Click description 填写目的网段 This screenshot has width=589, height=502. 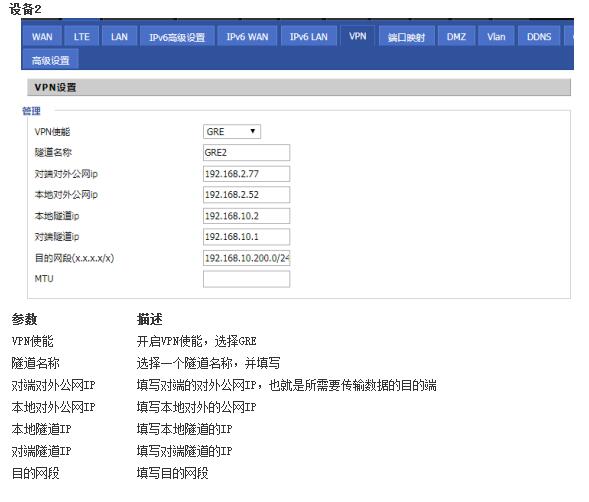(172, 473)
